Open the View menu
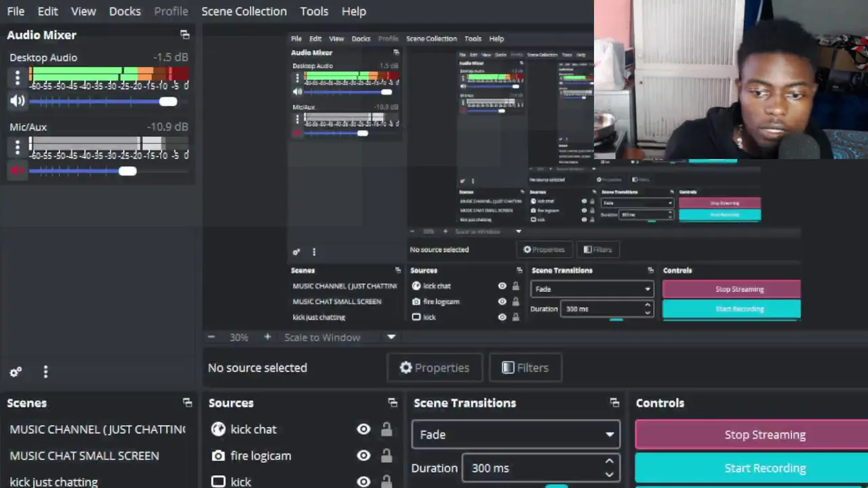Screen dimensions: 868x488 [83, 11]
